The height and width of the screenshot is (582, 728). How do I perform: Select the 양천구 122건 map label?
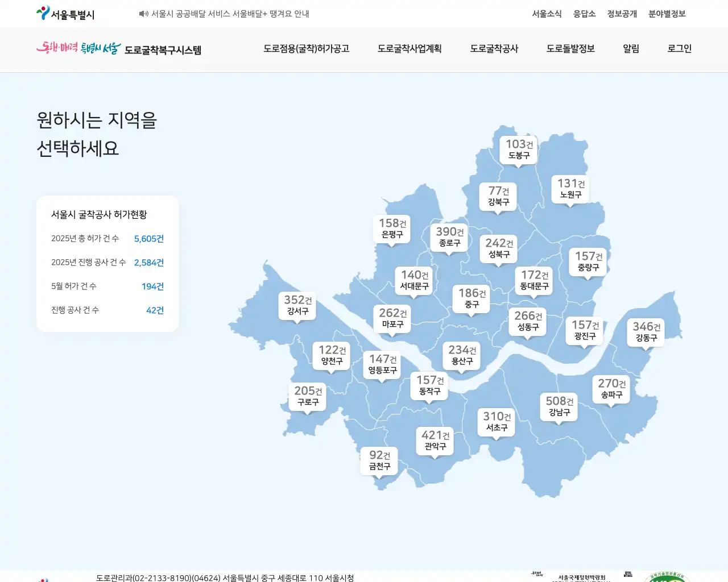(332, 355)
